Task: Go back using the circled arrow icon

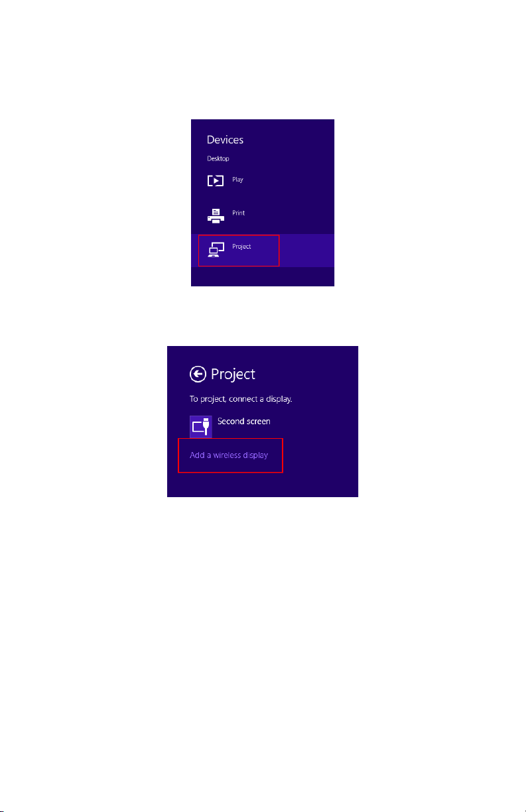Action: click(197, 375)
